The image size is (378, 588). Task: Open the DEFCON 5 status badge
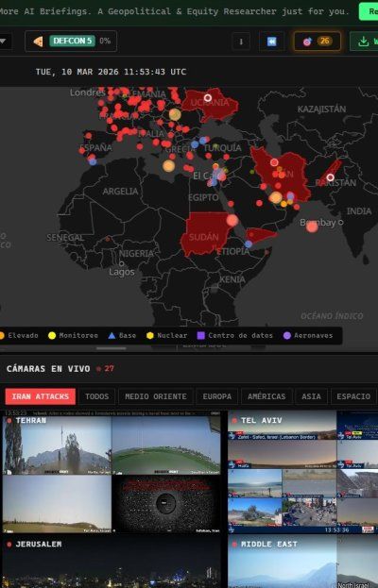72,41
